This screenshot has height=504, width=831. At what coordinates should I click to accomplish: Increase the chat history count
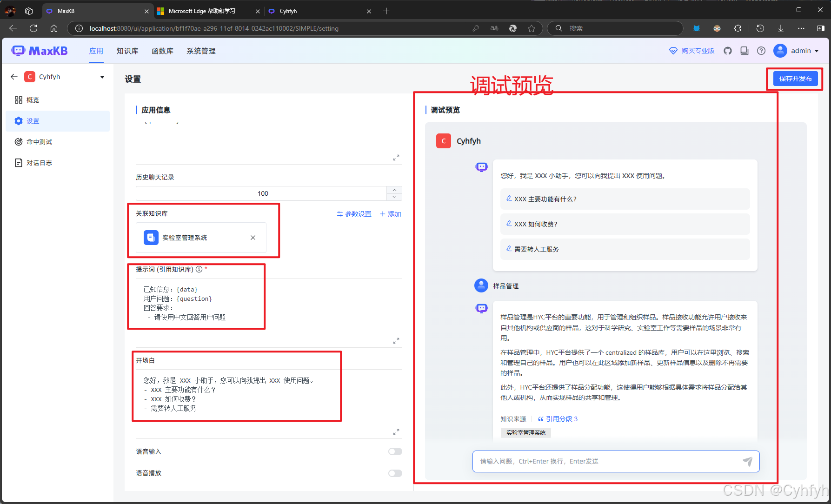[394, 190]
